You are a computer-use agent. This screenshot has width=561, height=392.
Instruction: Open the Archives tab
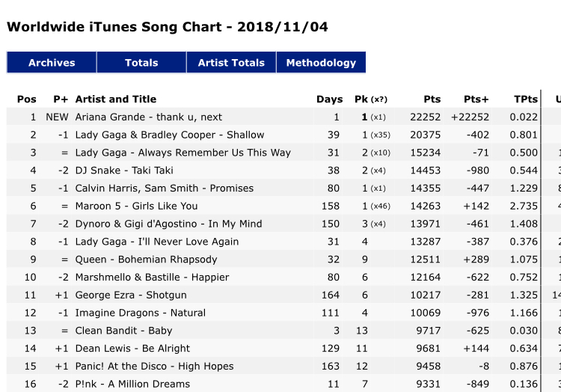coord(52,63)
